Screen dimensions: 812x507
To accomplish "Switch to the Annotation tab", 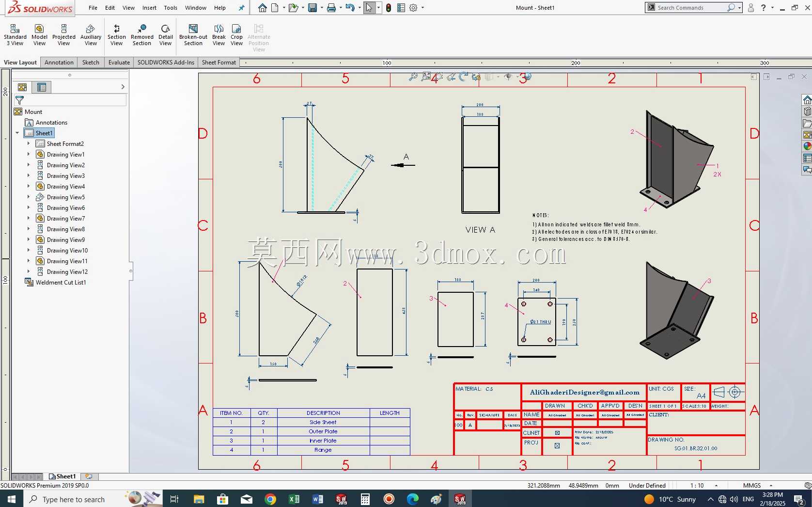I will pos(59,62).
